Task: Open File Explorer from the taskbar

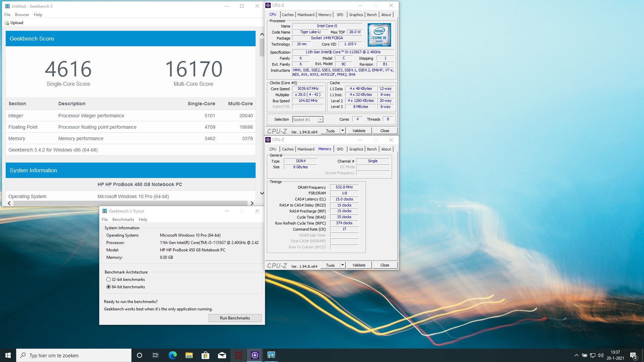Action: coord(189,355)
